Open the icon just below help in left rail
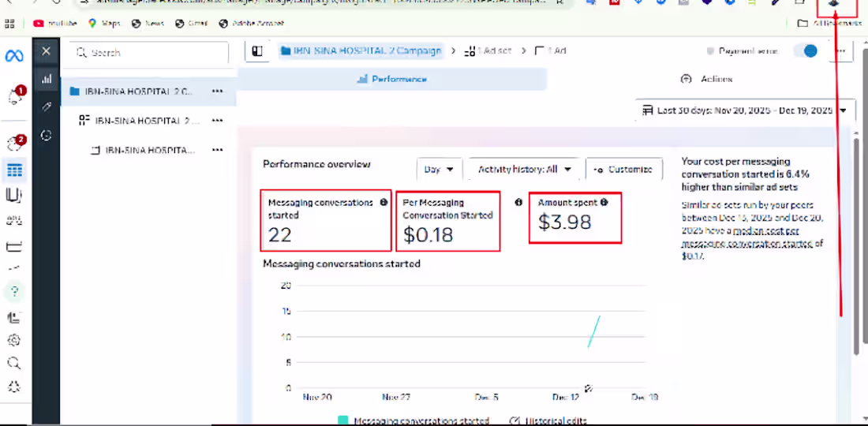Screen dimensions: 868x426 pos(14,318)
